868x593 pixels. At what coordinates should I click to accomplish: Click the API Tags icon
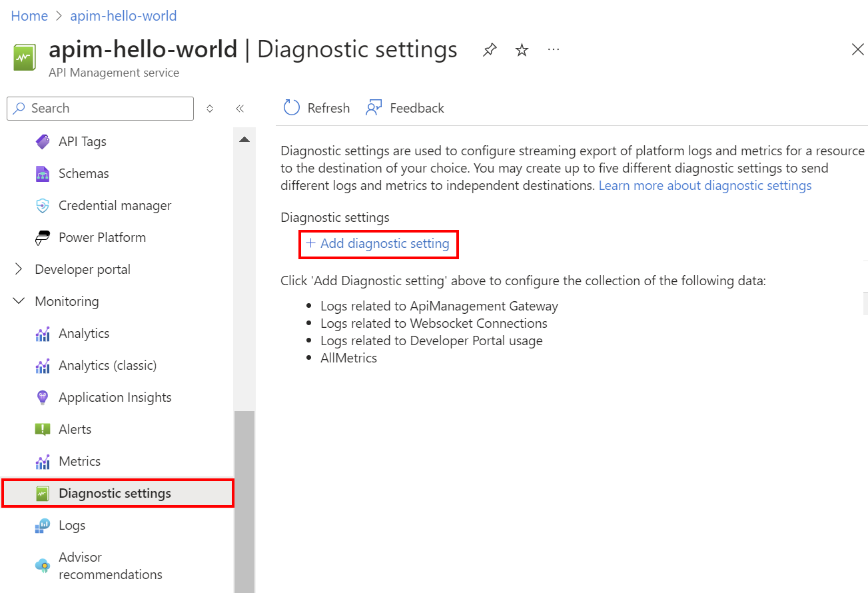click(x=43, y=141)
